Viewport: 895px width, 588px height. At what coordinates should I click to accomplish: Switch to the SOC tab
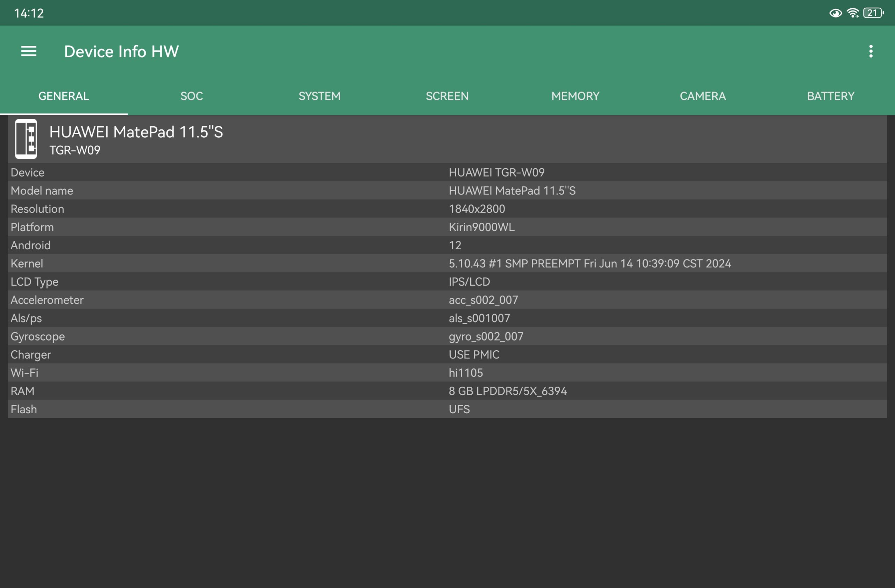pos(192,96)
